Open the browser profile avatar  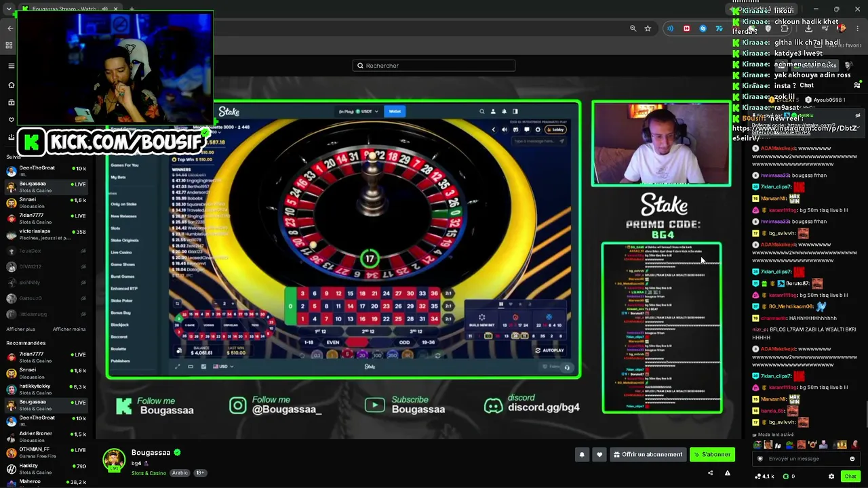(x=842, y=28)
